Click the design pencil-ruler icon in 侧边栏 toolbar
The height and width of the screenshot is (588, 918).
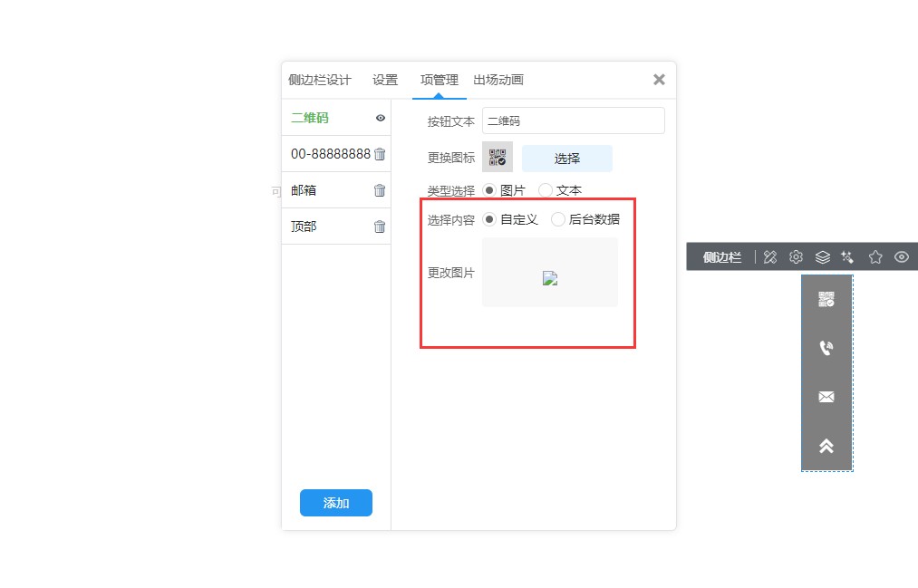pos(770,257)
